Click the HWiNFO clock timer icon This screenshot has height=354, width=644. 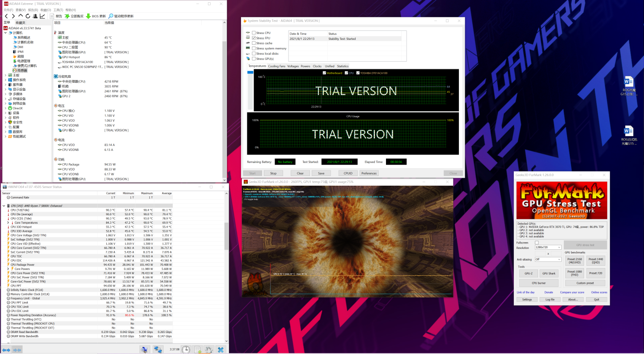[186, 350]
